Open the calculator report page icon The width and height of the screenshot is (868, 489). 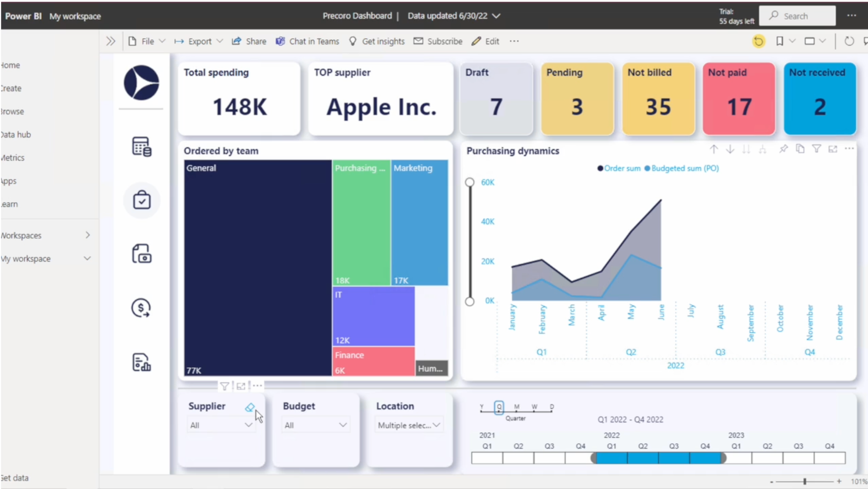141,146
